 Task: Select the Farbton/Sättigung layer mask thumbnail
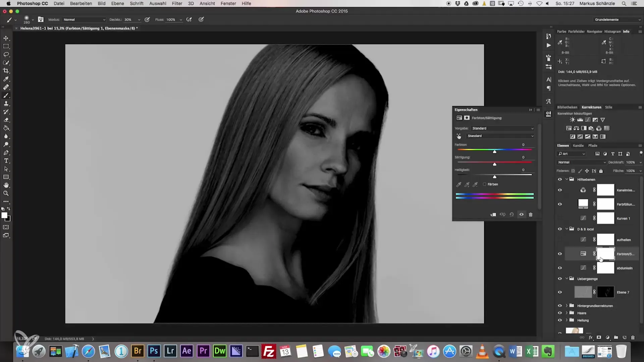[605, 254]
